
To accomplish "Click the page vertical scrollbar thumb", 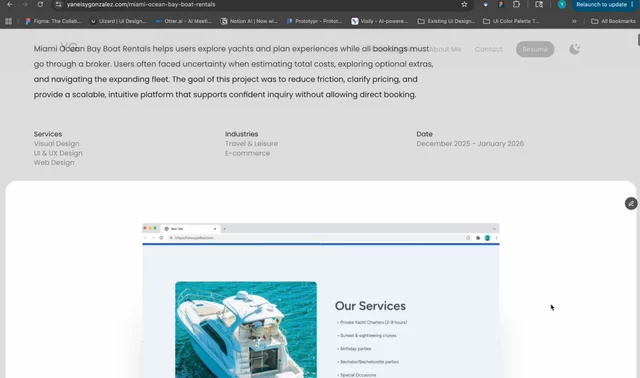I will [638, 40].
